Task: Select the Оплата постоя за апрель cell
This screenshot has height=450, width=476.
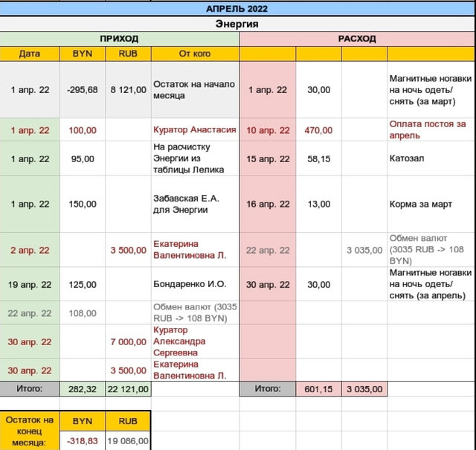Action: 431,129
